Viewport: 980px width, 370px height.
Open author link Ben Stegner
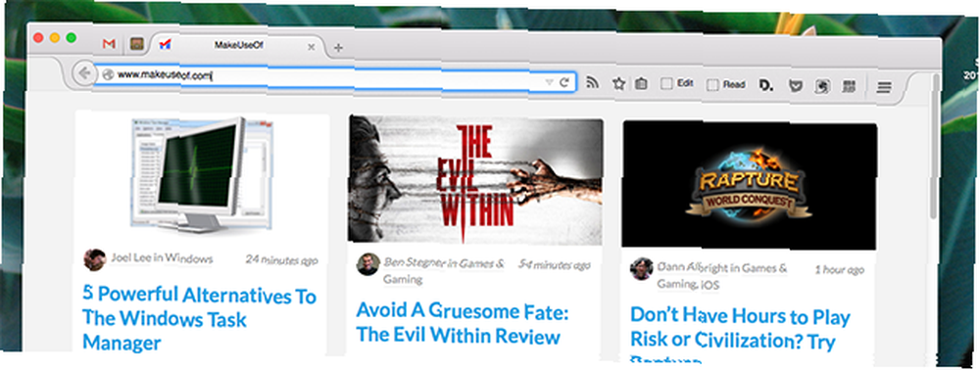414,262
